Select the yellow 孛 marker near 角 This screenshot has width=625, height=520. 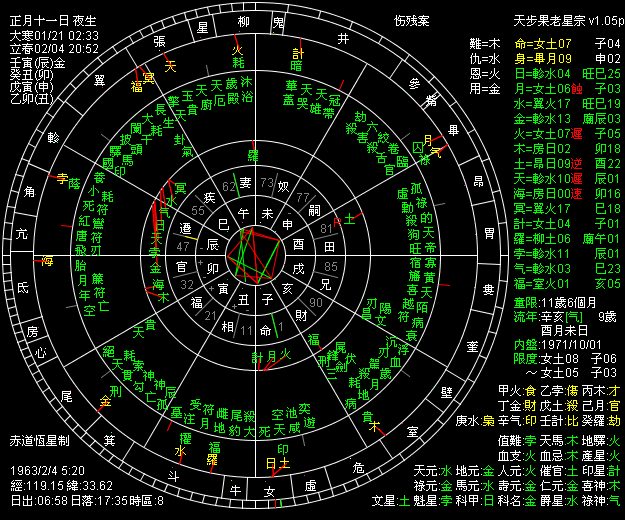tap(62, 180)
